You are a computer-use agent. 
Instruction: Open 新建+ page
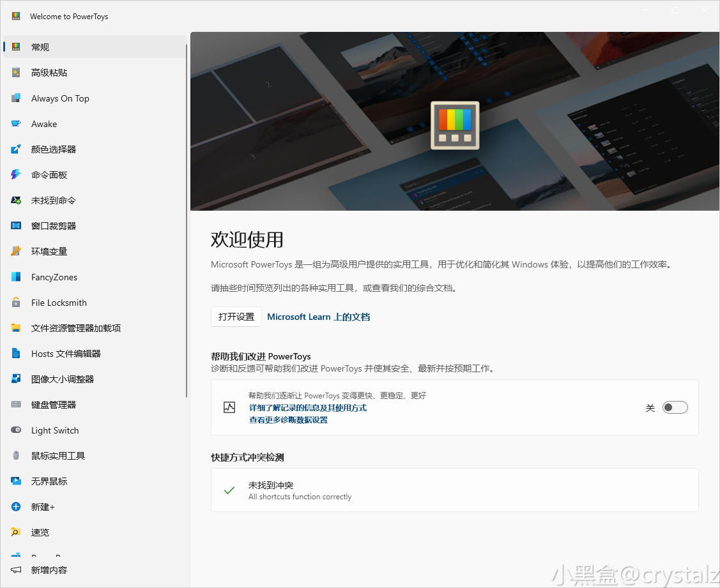[95, 507]
